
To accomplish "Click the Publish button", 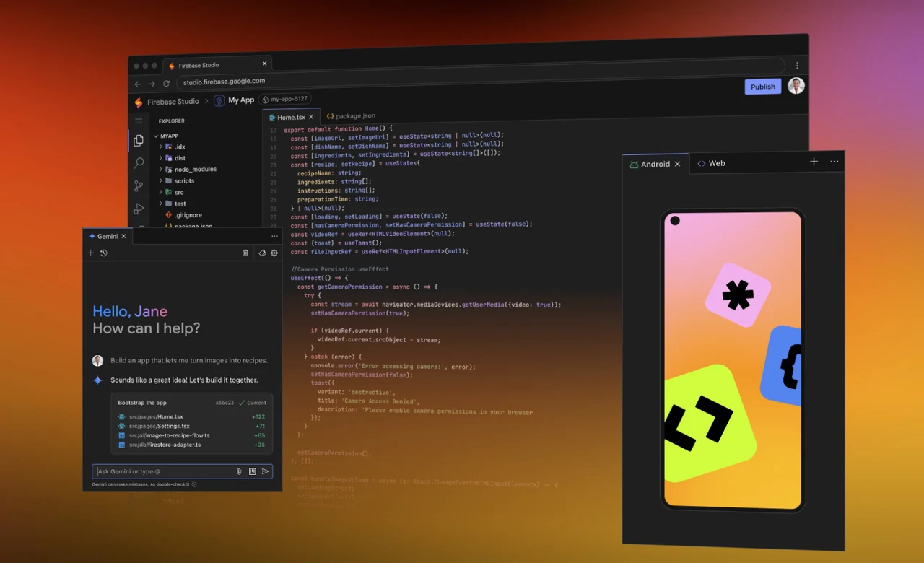I will click(762, 87).
